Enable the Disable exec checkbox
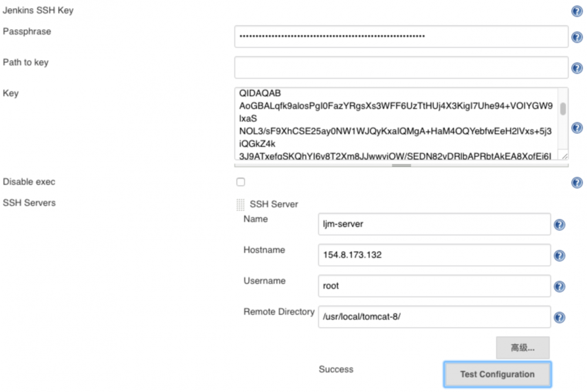 (x=240, y=182)
